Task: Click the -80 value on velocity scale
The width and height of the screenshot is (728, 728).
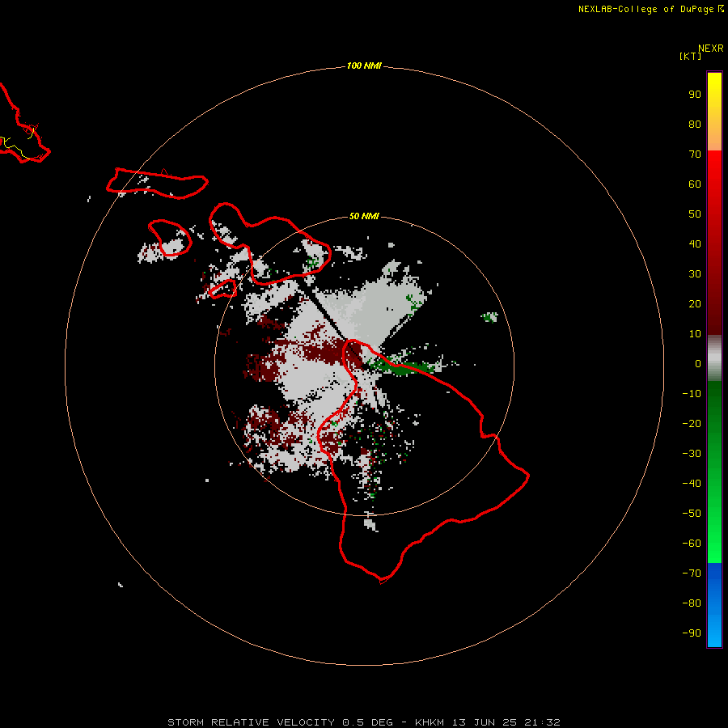Action: pyautogui.click(x=692, y=603)
